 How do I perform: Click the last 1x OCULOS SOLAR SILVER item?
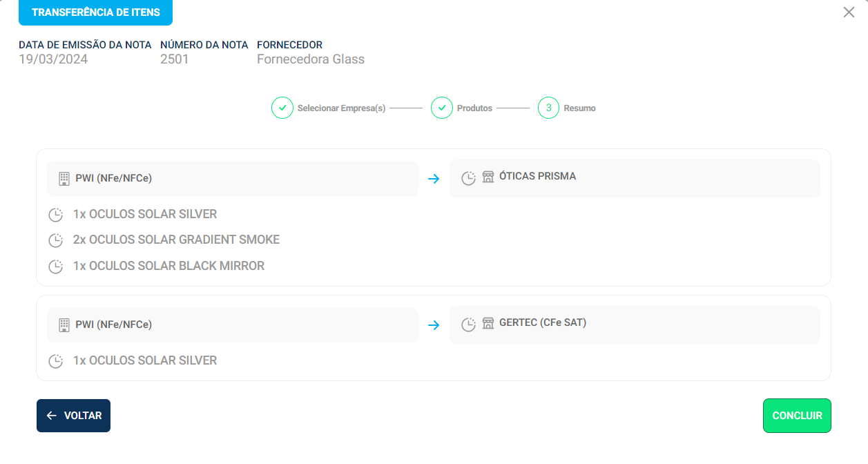click(145, 360)
